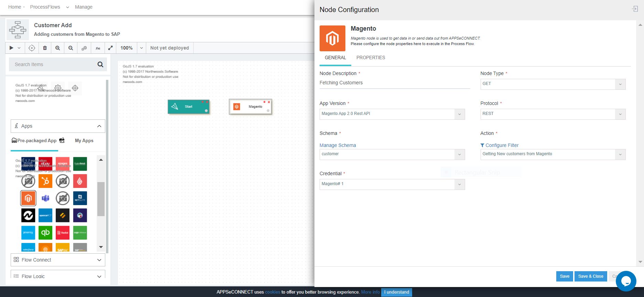644x297 pixels.
Task: Pick the Sage 300cloud app icon
Action: point(80,233)
